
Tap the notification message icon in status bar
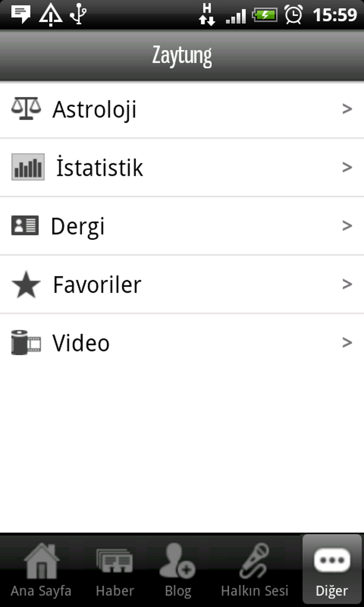pyautogui.click(x=21, y=14)
